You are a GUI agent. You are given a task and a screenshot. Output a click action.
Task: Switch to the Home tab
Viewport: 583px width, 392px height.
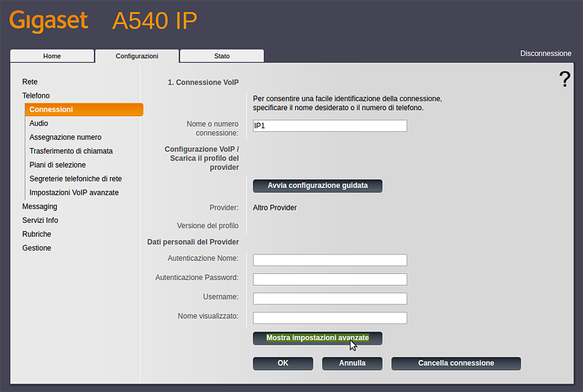tap(52, 56)
